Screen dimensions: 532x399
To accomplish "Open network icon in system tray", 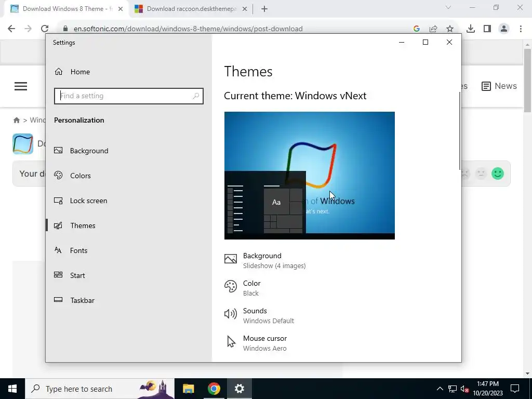I will (453, 389).
